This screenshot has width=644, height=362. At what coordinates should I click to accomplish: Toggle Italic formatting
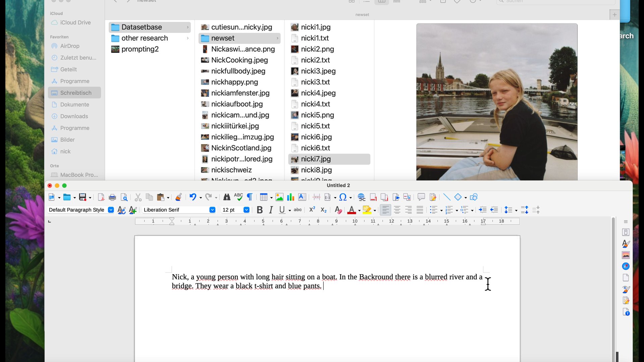(271, 210)
